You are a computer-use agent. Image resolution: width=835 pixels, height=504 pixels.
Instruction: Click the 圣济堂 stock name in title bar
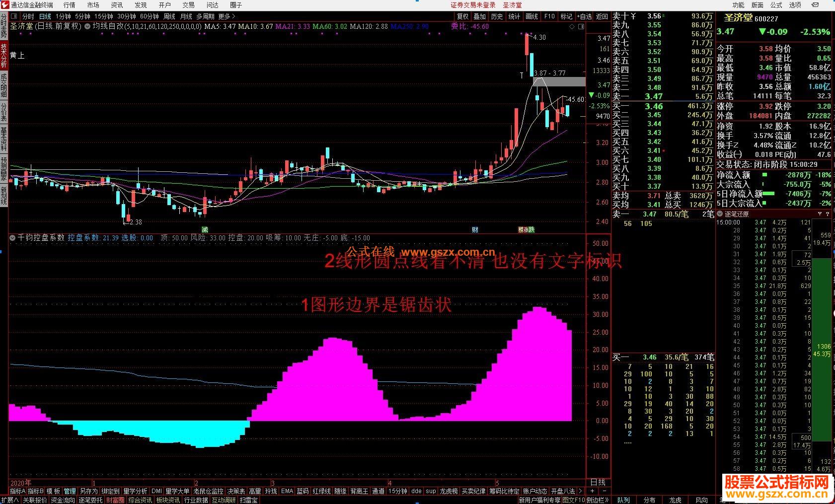click(x=512, y=5)
